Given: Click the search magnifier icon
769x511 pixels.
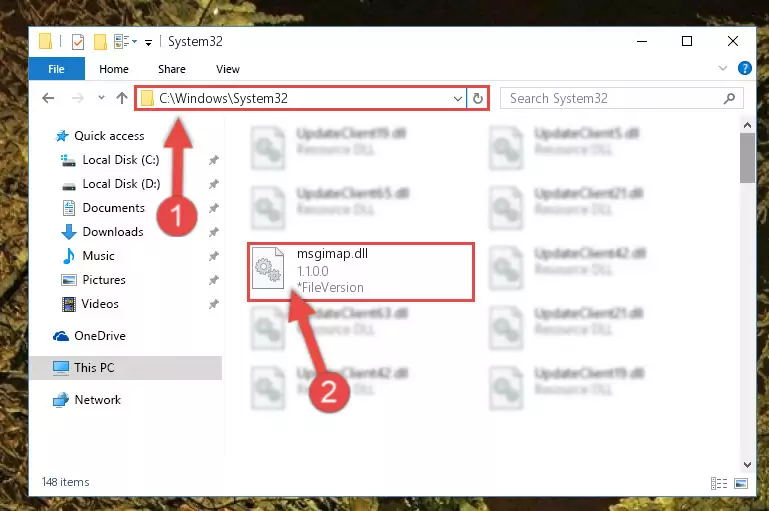Looking at the screenshot, I should (729, 99).
